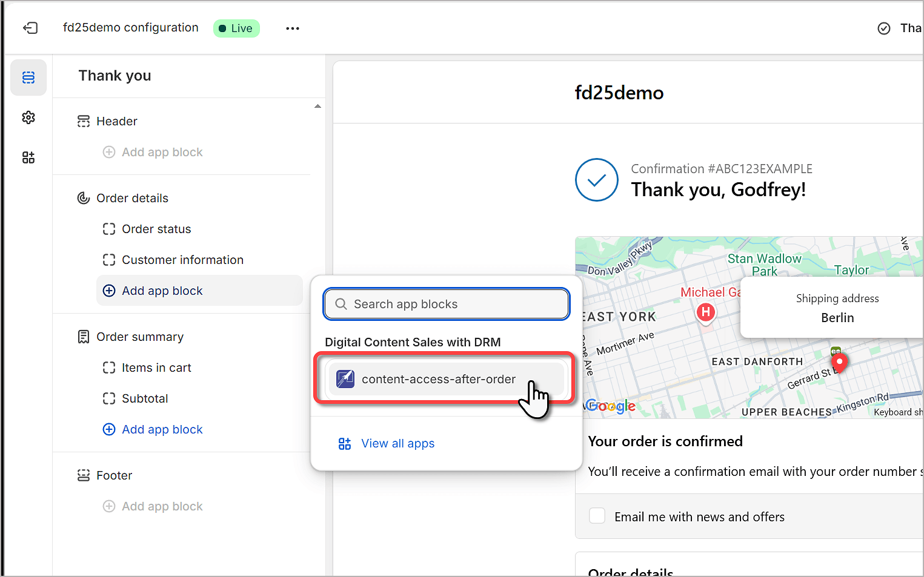Open the three-dot more actions menu
The height and width of the screenshot is (577, 924).
(293, 28)
